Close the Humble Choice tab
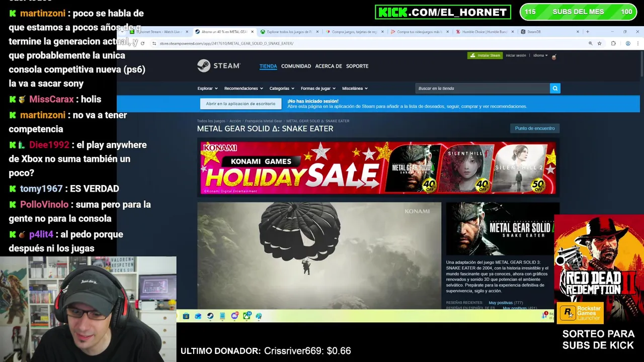 pyautogui.click(x=513, y=32)
